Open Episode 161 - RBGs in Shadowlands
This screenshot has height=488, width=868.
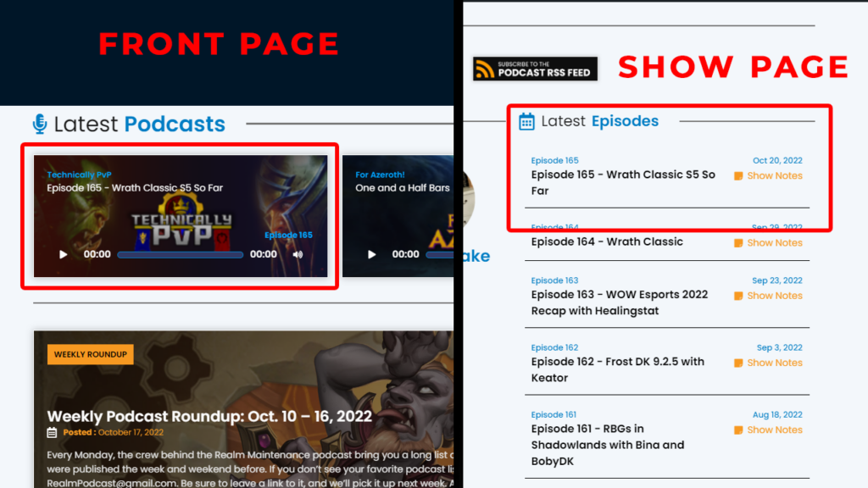[608, 445]
